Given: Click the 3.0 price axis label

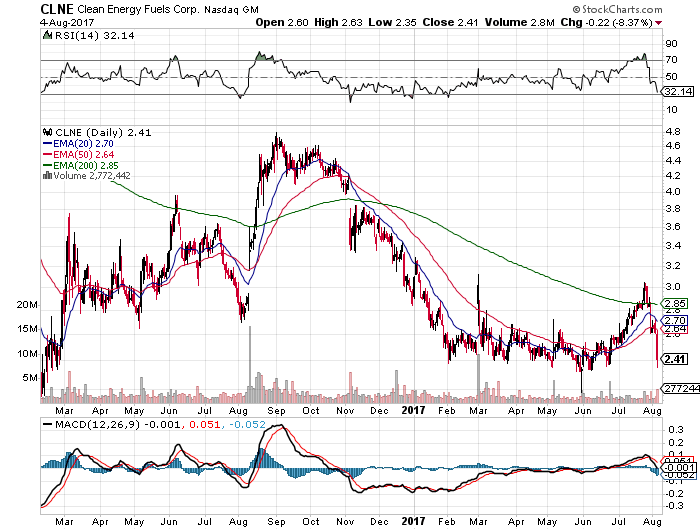Looking at the screenshot, I should 674,287.
